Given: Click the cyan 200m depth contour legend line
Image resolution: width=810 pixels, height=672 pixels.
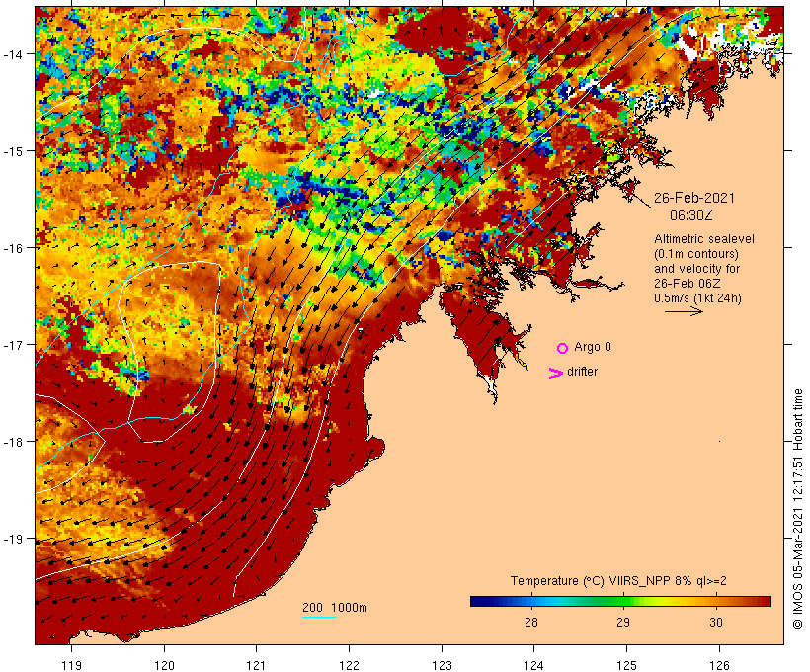Looking at the screenshot, I should tap(319, 617).
